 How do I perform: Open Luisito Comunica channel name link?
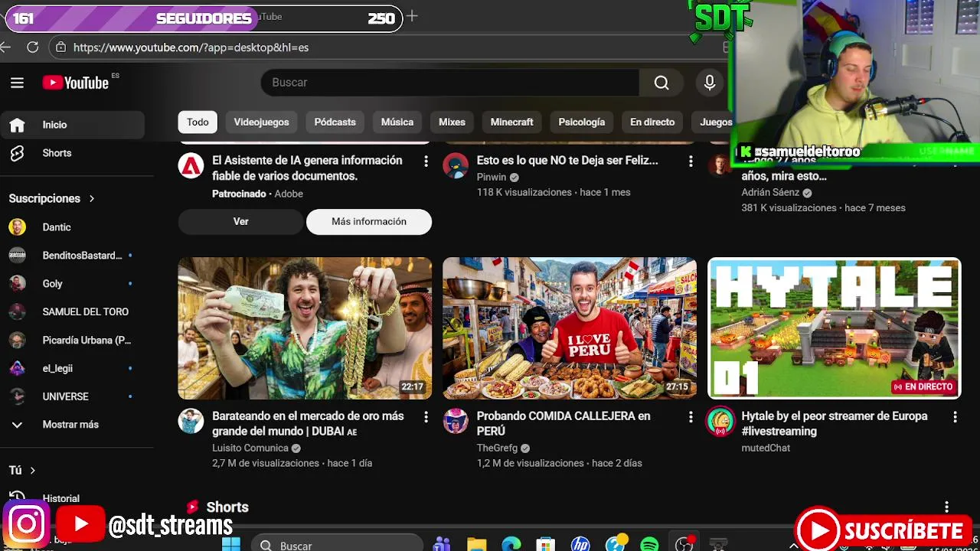click(x=250, y=448)
